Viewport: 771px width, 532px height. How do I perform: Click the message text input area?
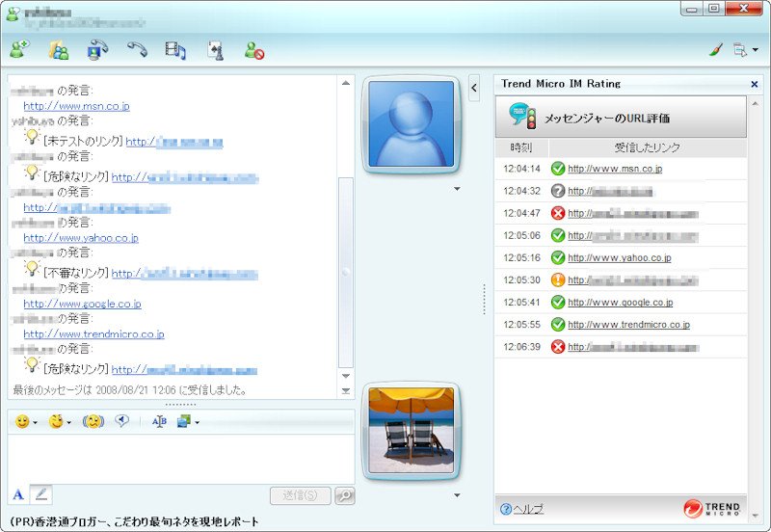[x=180, y=459]
